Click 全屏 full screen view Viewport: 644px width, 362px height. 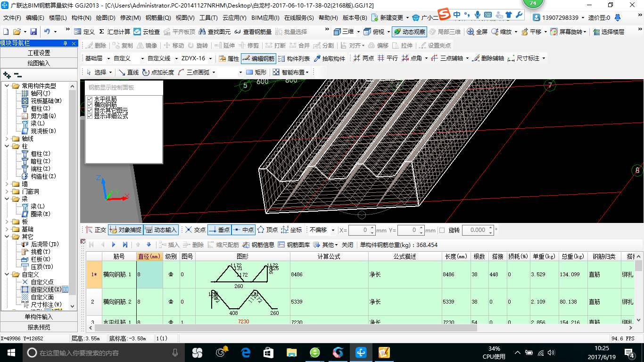(477, 32)
